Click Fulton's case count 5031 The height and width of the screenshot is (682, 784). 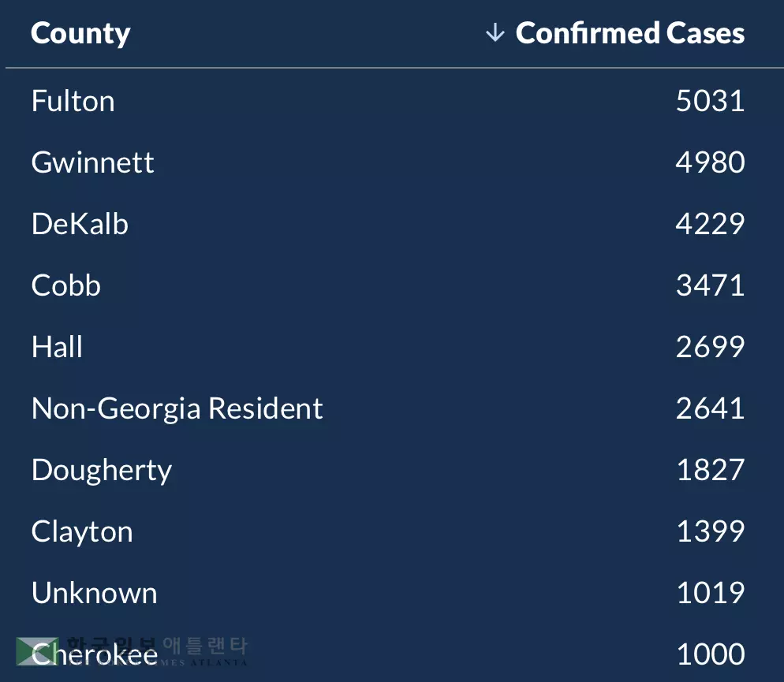pos(710,101)
